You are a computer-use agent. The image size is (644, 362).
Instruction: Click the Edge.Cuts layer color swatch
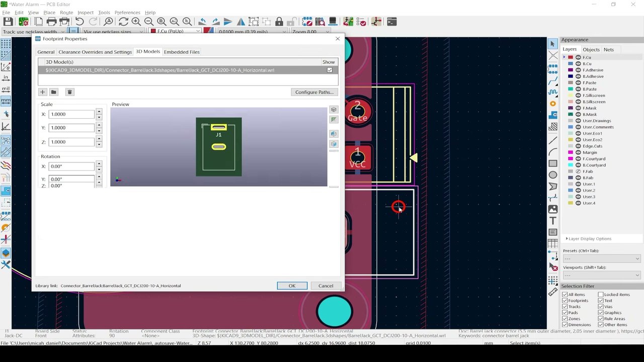(x=571, y=146)
